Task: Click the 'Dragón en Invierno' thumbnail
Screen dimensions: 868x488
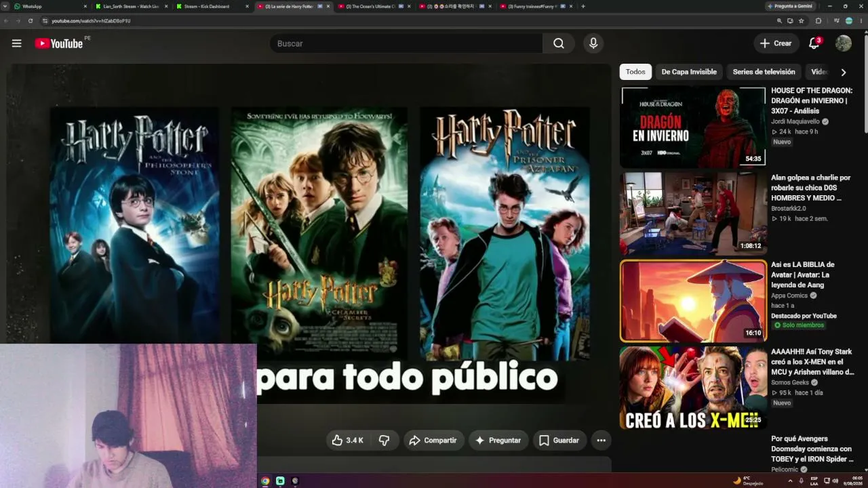Action: (x=693, y=127)
